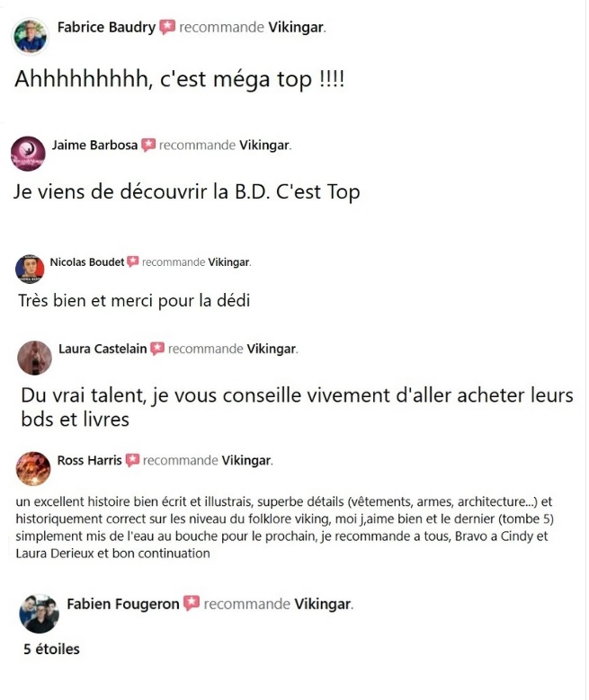Open Fabrice Baudry's profile picture
Screen dimensions: 589x700
coord(30,37)
